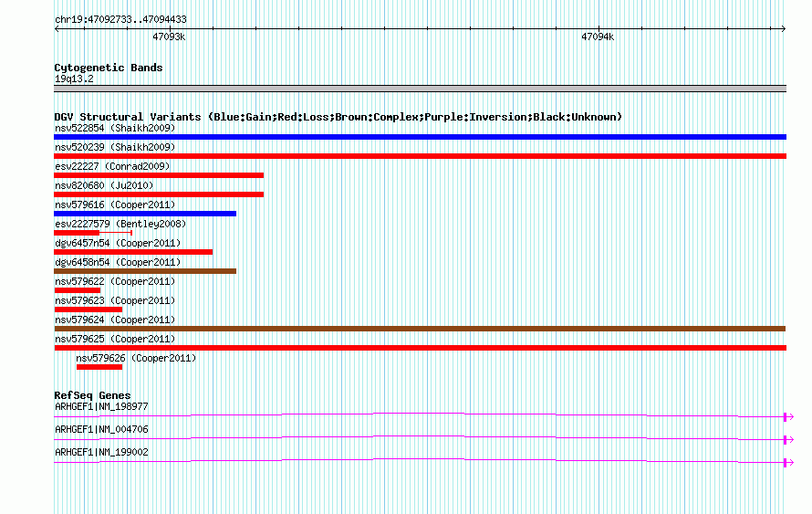Open the nsv520239 (Shaikh2009) variant label
812x514 pixels.
pos(115,147)
